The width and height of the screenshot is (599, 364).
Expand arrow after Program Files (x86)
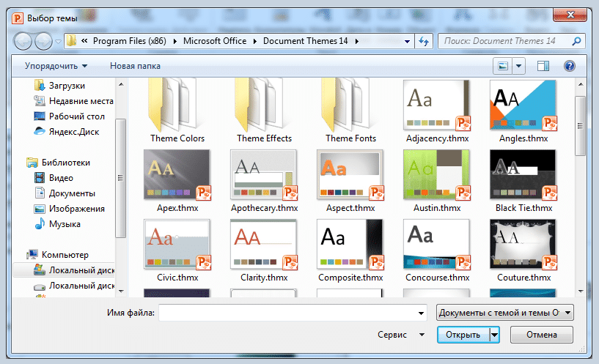(174, 41)
